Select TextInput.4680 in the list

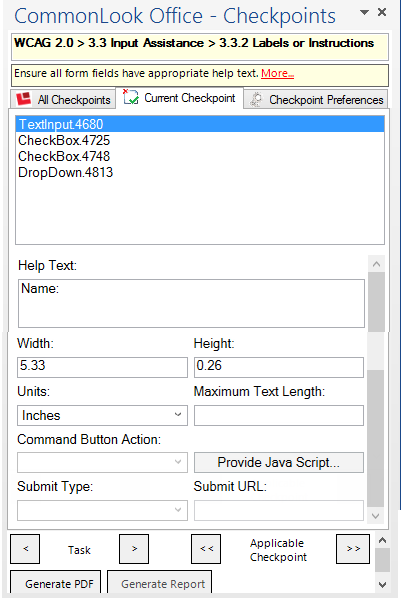tap(200, 124)
